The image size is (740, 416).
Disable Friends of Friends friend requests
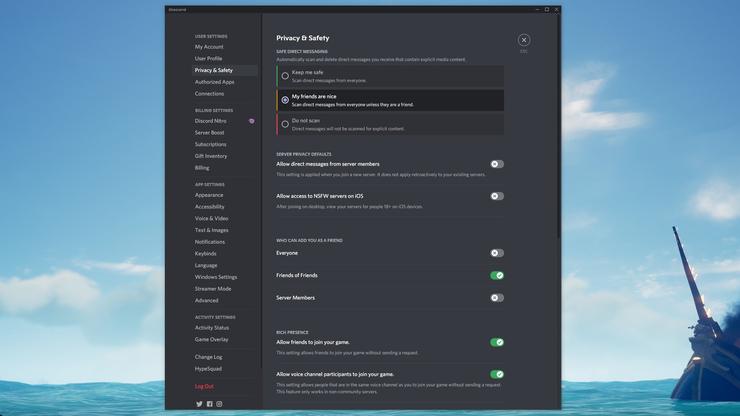496,275
